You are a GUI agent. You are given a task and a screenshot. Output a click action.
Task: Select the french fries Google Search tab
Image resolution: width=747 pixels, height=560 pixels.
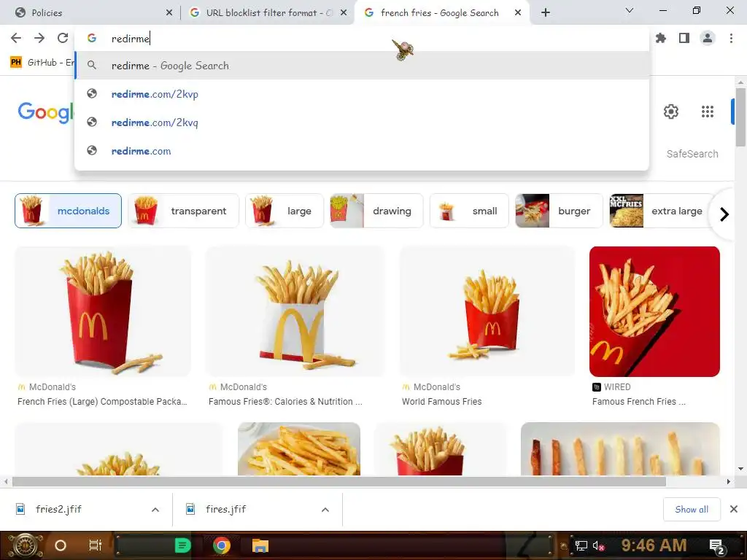pyautogui.click(x=442, y=13)
